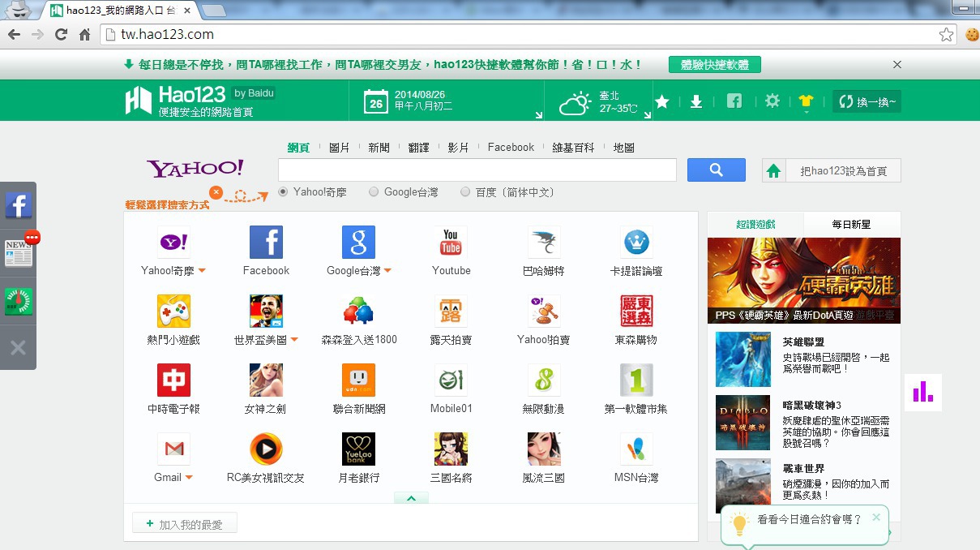Open the RC美女視訊交友 tile icon

[x=266, y=449]
